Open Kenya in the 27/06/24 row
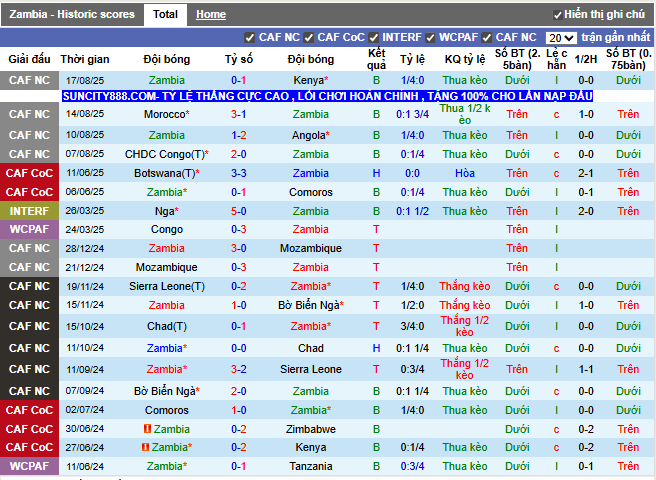The image size is (656, 480). (x=311, y=447)
